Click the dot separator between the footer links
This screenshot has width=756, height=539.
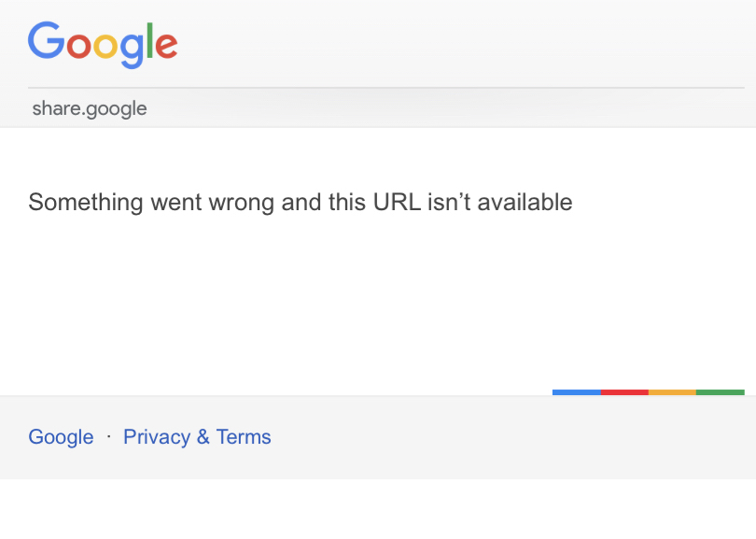point(108,436)
